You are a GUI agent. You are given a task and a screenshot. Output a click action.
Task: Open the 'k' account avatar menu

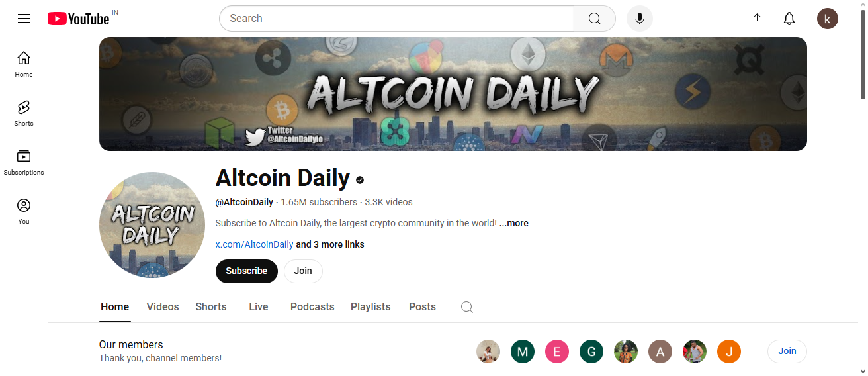coord(828,19)
